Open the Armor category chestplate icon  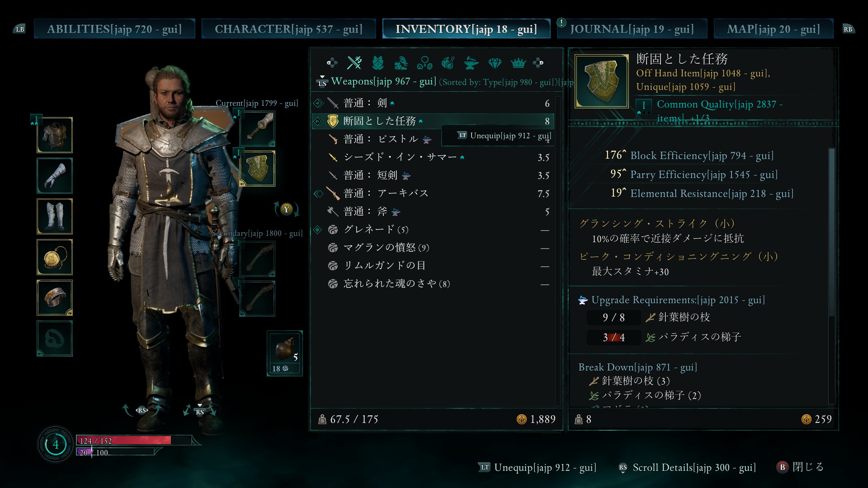pos(378,63)
